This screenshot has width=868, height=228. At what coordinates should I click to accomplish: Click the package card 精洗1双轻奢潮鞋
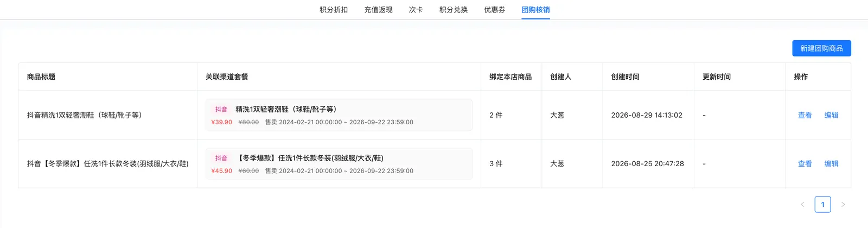pos(339,115)
